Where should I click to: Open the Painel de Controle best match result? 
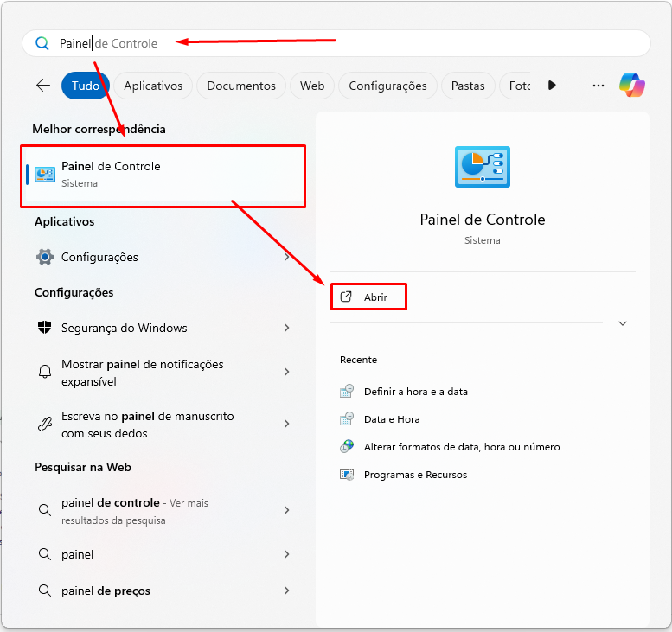[x=163, y=175]
